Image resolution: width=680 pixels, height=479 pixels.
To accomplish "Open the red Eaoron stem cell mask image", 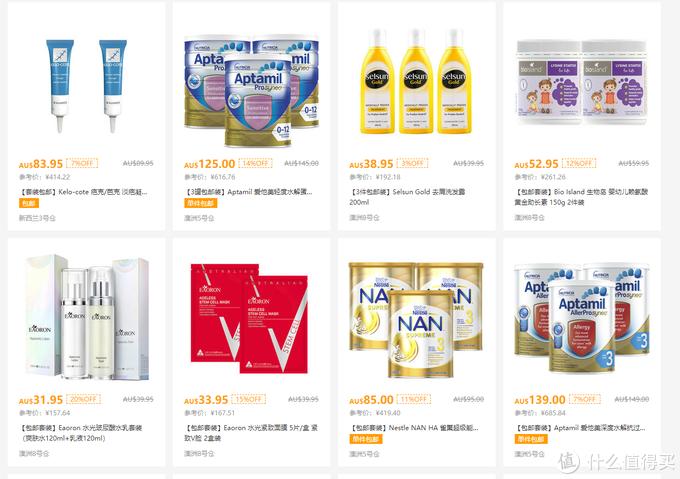I will (250, 318).
